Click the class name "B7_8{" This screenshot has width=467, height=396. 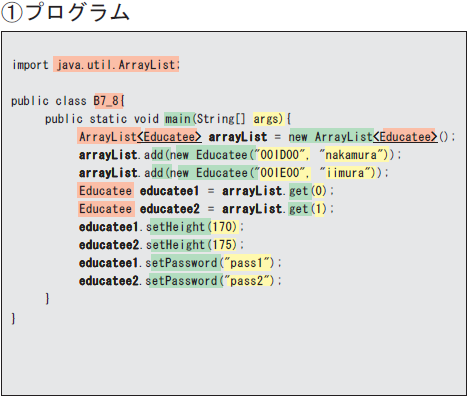(109, 101)
